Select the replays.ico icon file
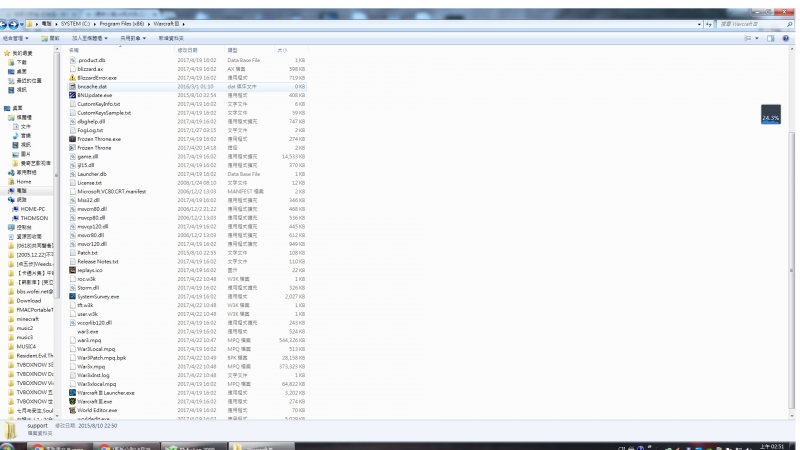This screenshot has height=450, width=800. pyautogui.click(x=72, y=270)
